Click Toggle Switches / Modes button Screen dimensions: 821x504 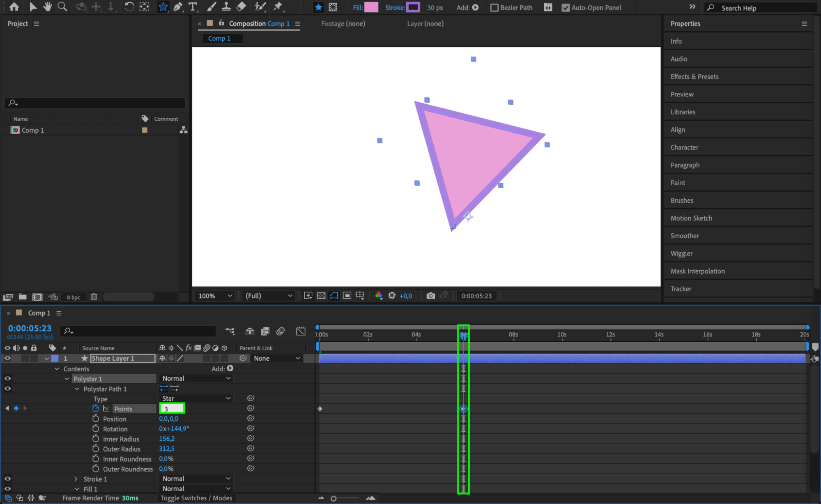click(196, 498)
